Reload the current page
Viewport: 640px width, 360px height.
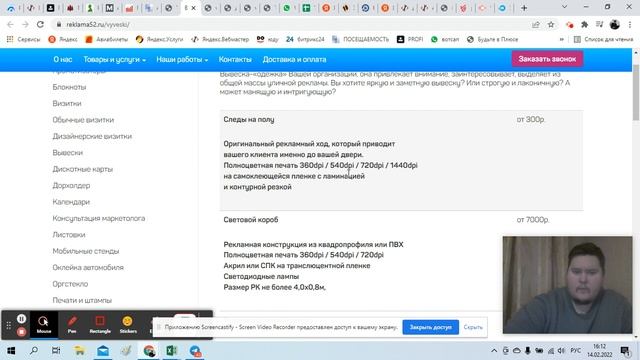(x=40, y=24)
